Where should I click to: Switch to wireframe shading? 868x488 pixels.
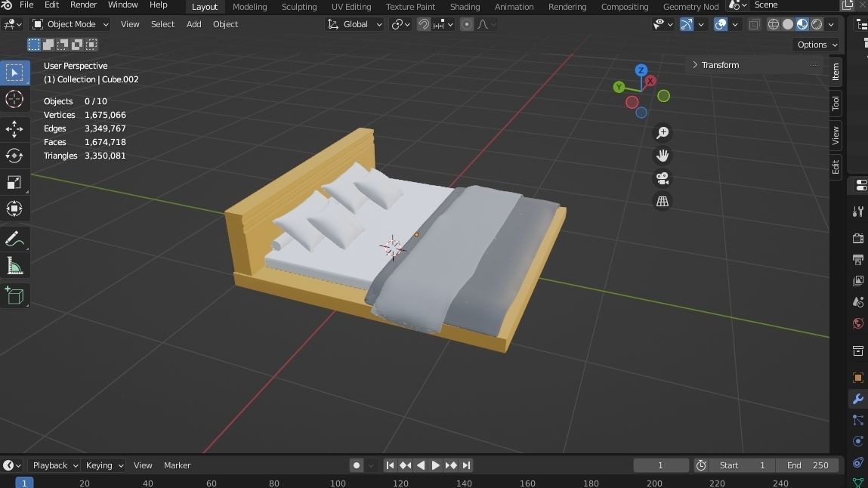pyautogui.click(x=774, y=24)
